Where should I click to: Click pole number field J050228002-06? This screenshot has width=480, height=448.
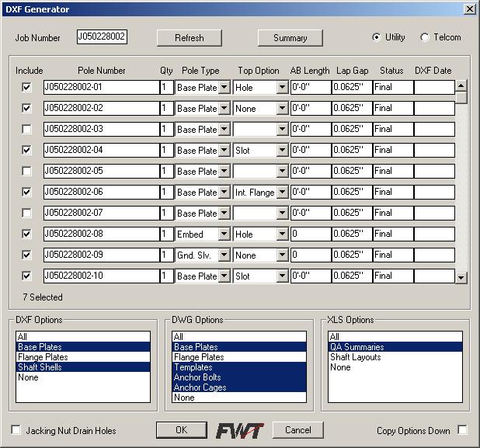click(x=101, y=192)
